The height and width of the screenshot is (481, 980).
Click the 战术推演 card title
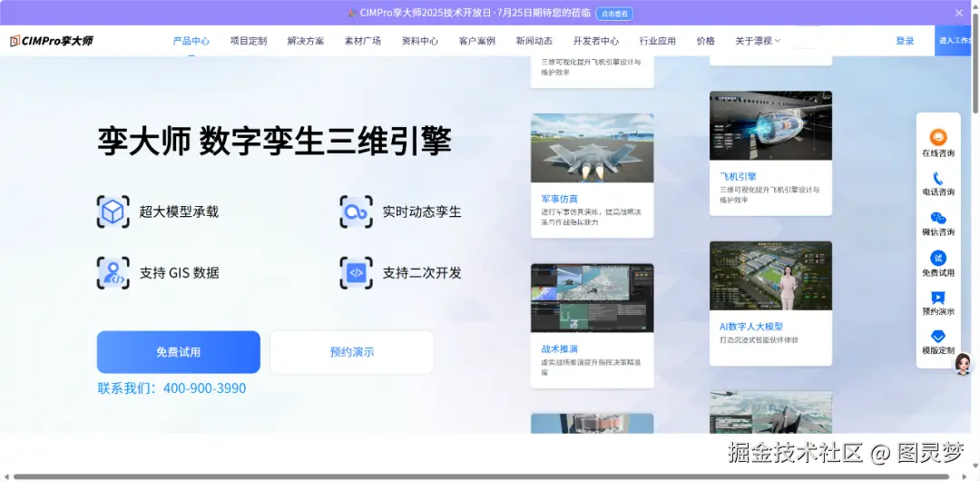[x=560, y=349]
